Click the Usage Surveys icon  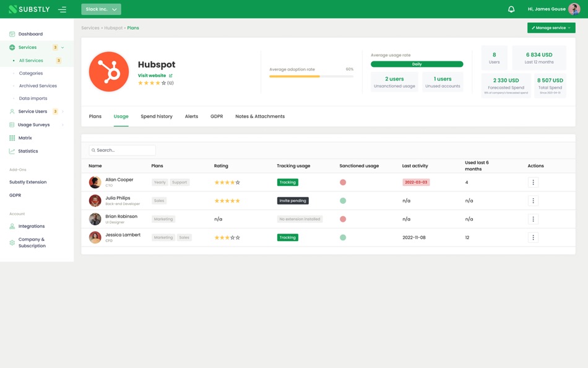click(x=12, y=125)
